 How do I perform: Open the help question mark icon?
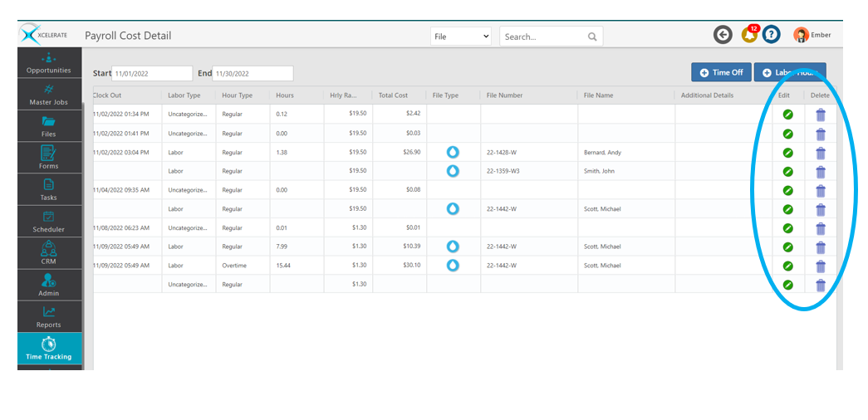[x=772, y=35]
